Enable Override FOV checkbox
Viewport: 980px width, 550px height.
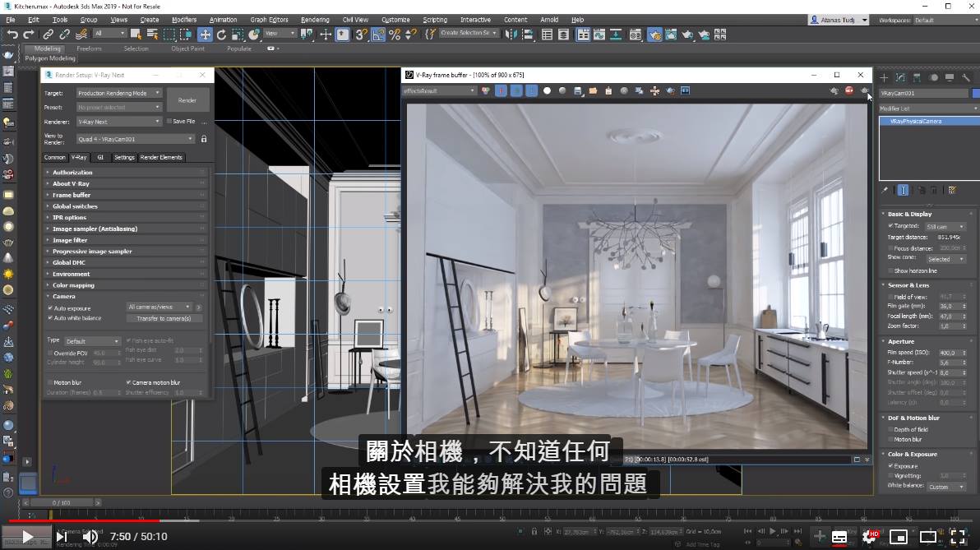50,354
